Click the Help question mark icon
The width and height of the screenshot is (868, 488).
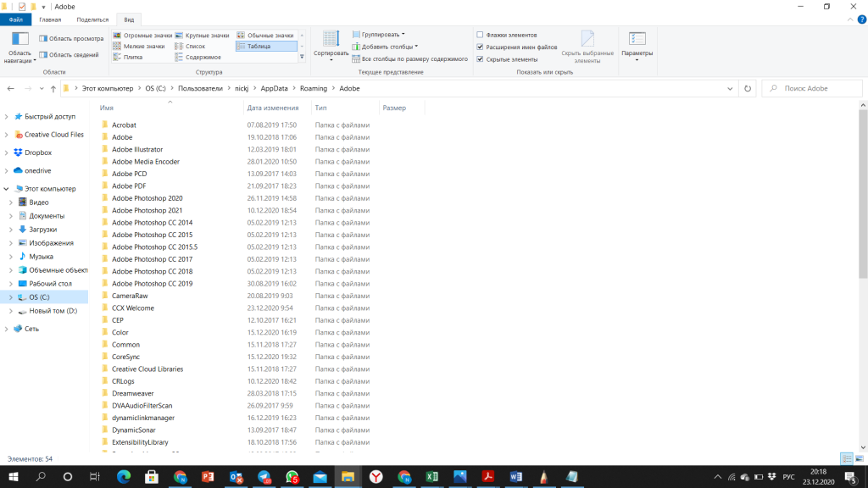point(862,19)
